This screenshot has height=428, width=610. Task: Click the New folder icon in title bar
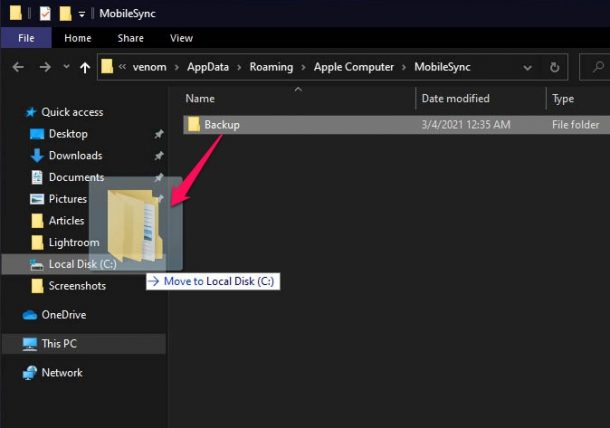coord(65,14)
